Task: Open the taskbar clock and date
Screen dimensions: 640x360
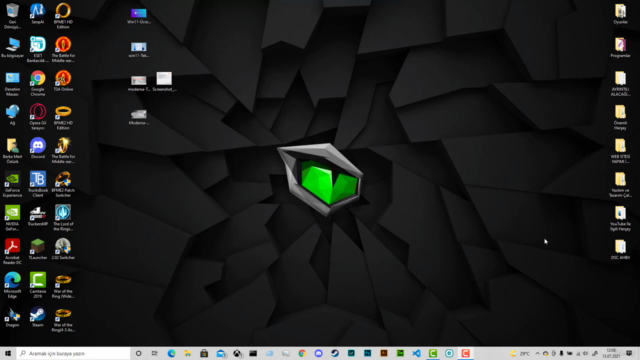Action: (611, 353)
